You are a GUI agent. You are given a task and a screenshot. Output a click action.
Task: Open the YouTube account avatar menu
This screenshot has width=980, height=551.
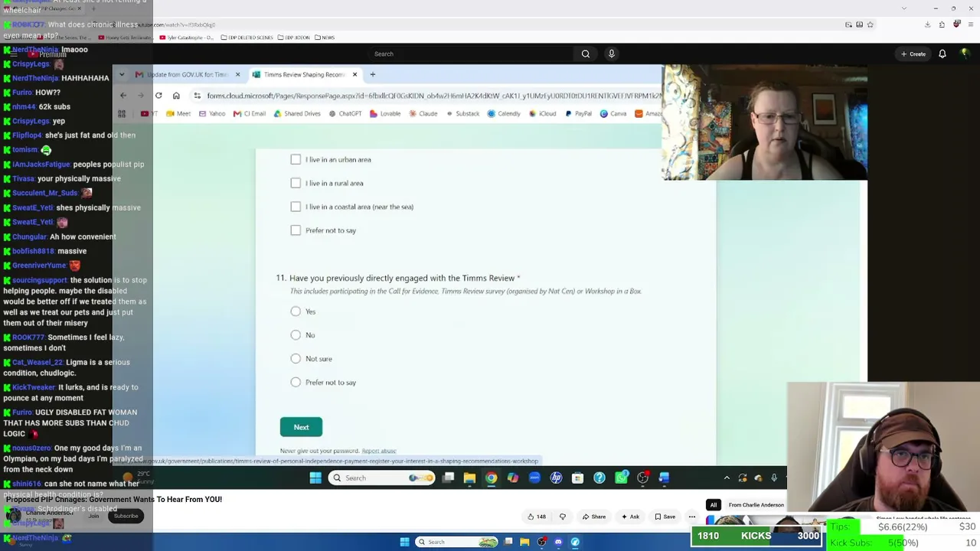coord(965,54)
